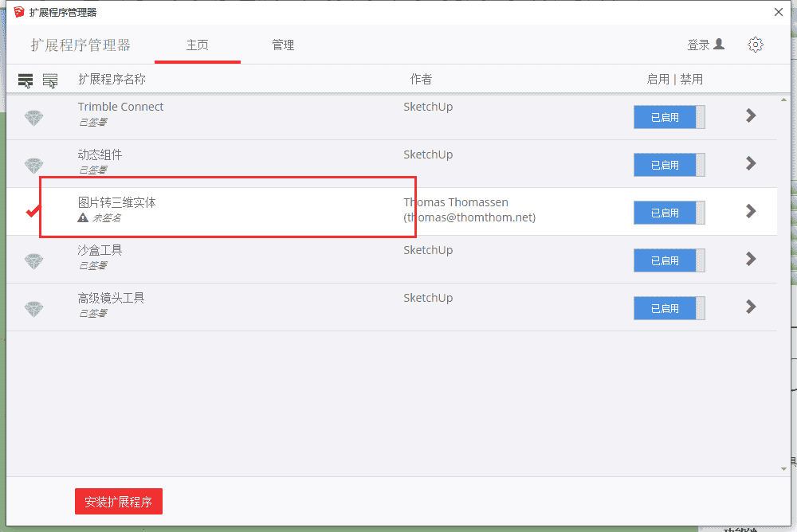Screen dimensions: 797x532
Task: Switch to the 主页 tab
Action: 197,45
